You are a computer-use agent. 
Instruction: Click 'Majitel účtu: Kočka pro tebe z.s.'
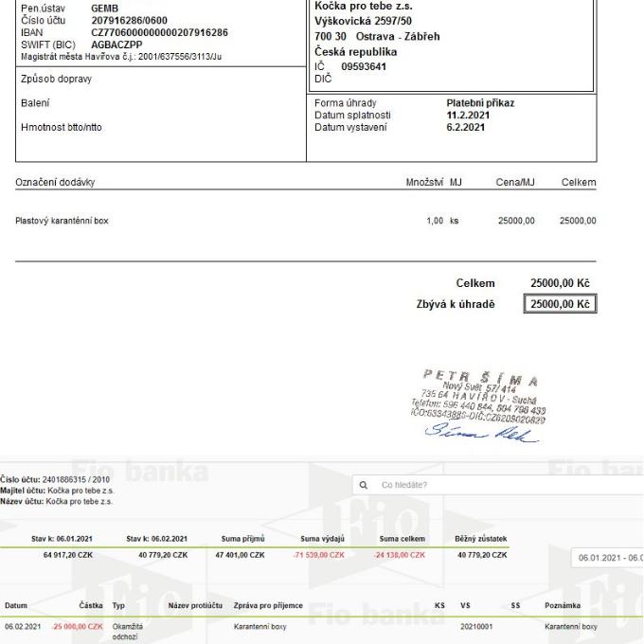click(x=57, y=491)
